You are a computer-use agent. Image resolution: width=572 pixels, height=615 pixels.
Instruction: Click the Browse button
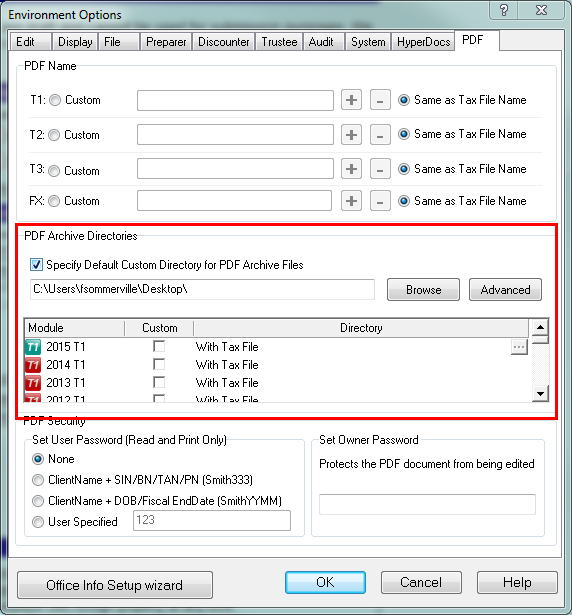[x=423, y=290]
